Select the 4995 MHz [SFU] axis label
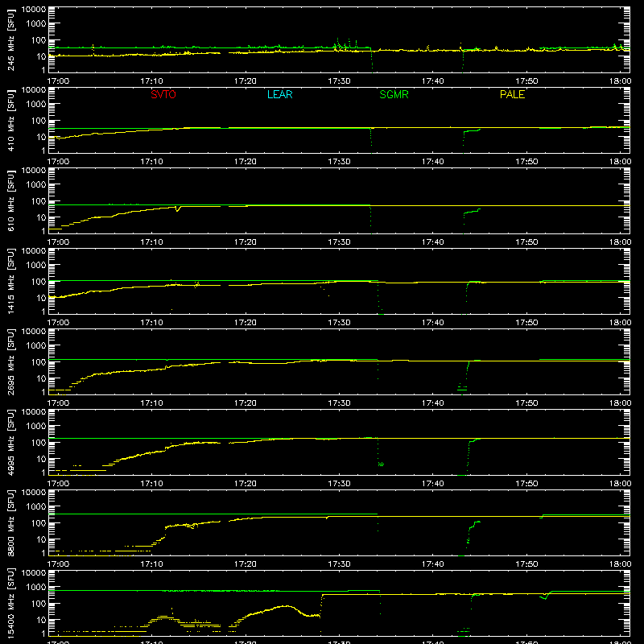The width and height of the screenshot is (644, 644). click(11, 442)
